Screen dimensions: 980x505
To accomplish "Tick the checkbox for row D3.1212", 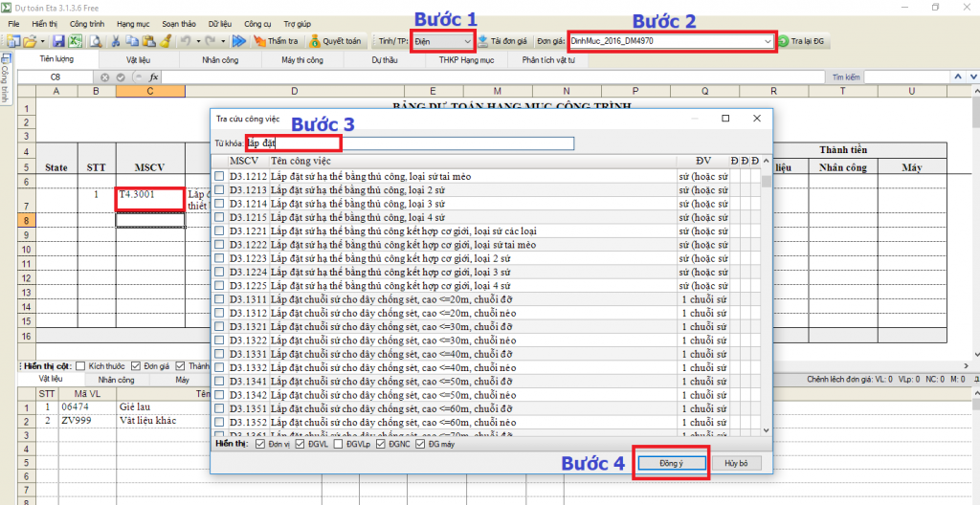I will 220,176.
